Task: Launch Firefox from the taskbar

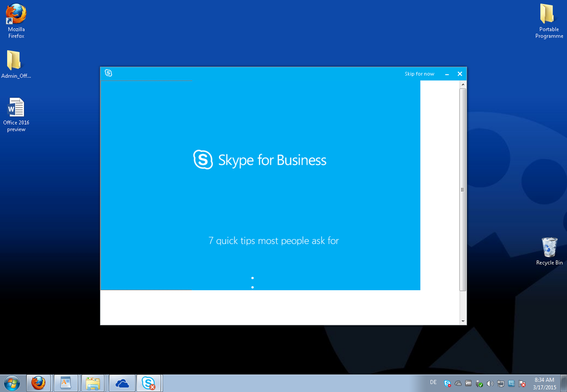Action: (x=38, y=383)
